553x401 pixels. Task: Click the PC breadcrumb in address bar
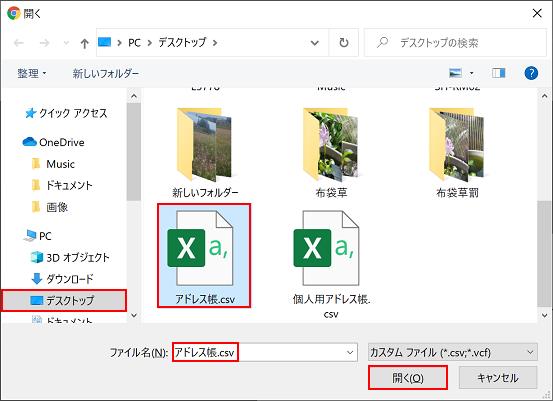pyautogui.click(x=134, y=43)
